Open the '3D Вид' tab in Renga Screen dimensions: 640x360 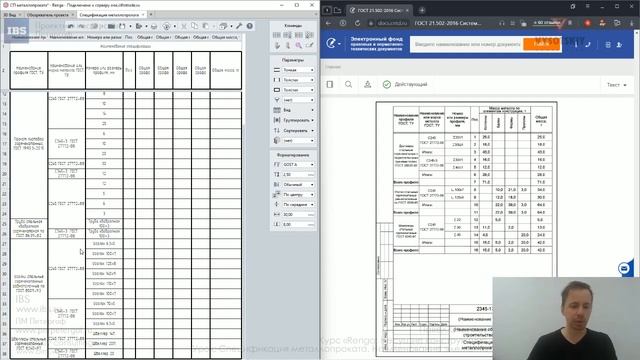[x=11, y=15]
